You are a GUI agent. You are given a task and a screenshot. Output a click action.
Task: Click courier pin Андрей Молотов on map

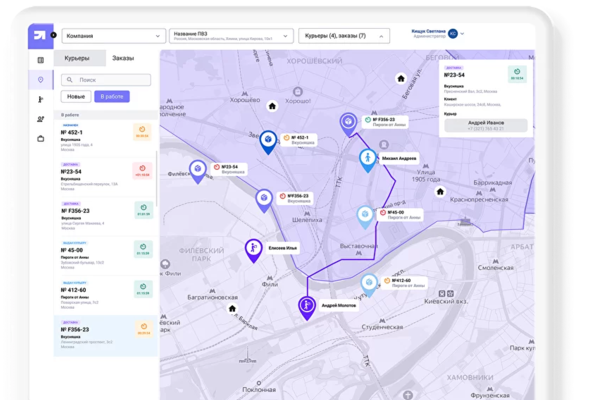coord(306,307)
